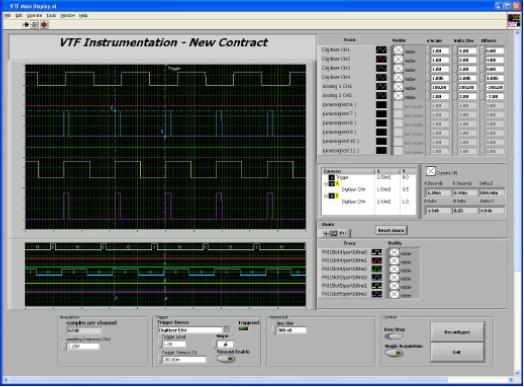Click Offsets stepper for DigScope CH3
Screen dimensions: 524x387
tap(482, 69)
